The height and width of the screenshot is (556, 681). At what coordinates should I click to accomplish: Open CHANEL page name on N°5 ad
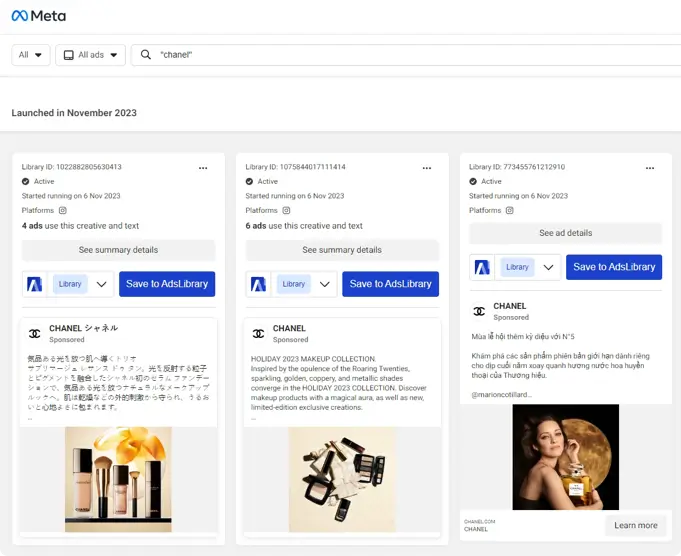click(x=510, y=306)
